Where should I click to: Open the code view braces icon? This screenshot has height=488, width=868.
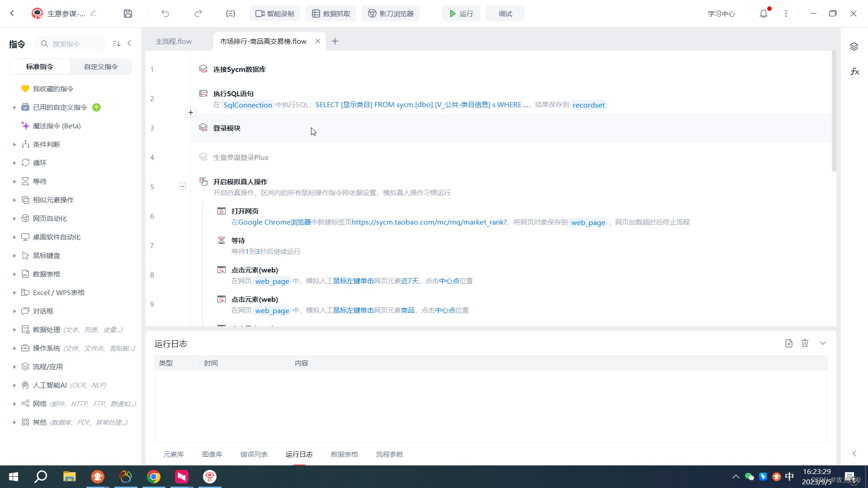click(x=231, y=14)
